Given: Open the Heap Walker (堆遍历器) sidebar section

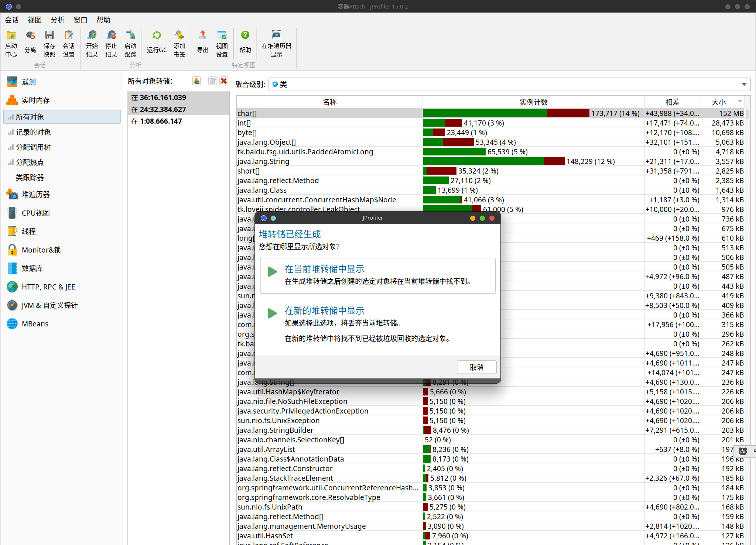Looking at the screenshot, I should 35,195.
